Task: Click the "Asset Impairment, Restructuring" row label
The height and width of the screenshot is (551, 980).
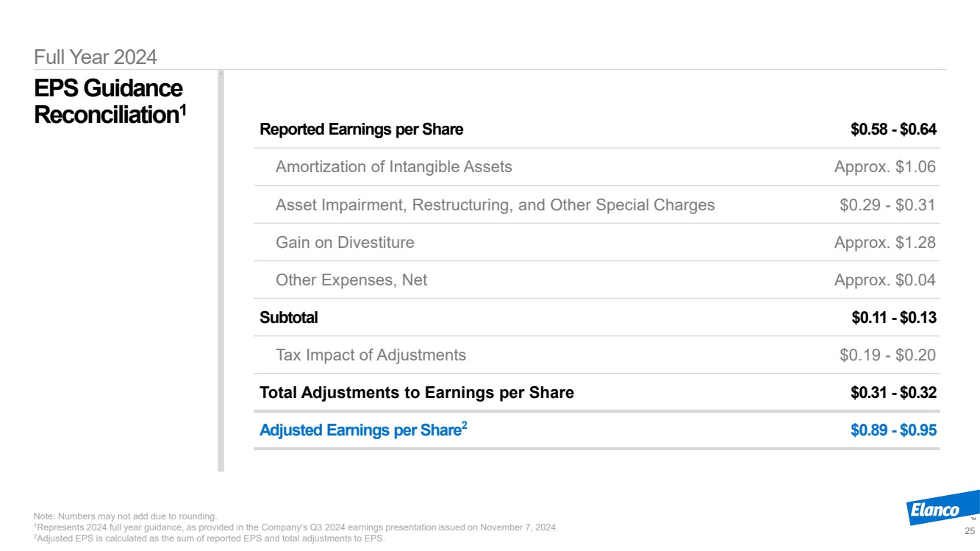Action: (x=495, y=205)
